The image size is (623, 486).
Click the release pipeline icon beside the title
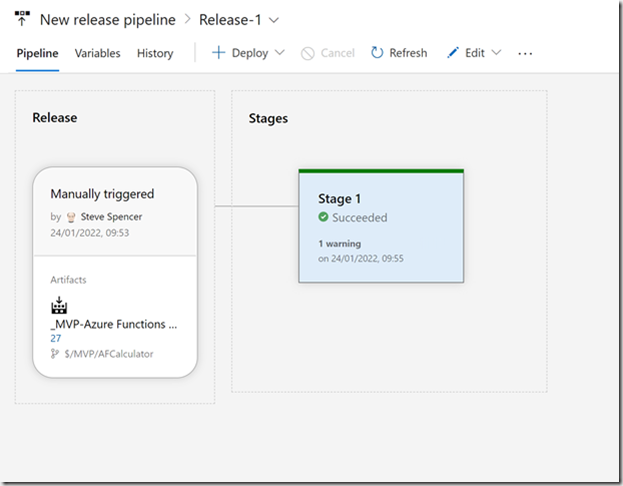(22, 19)
